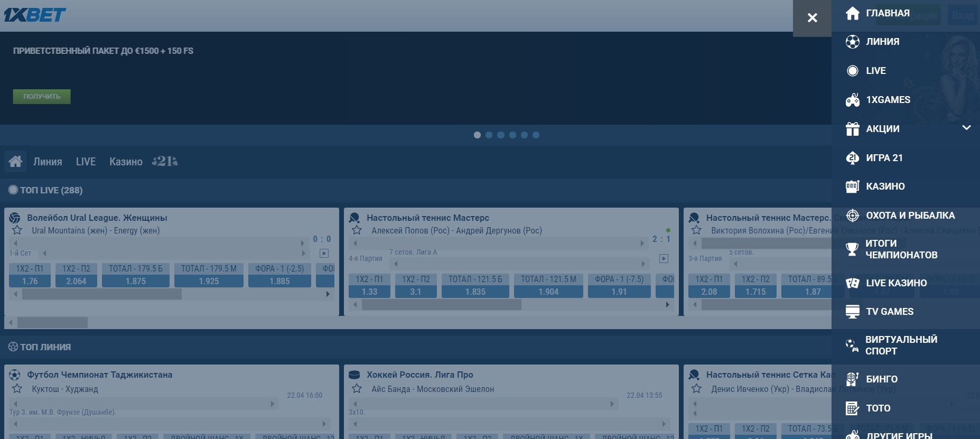The image size is (980, 439).
Task: Open ОХОТА И РЫБАЛКА crosshair icon
Action: [852, 215]
